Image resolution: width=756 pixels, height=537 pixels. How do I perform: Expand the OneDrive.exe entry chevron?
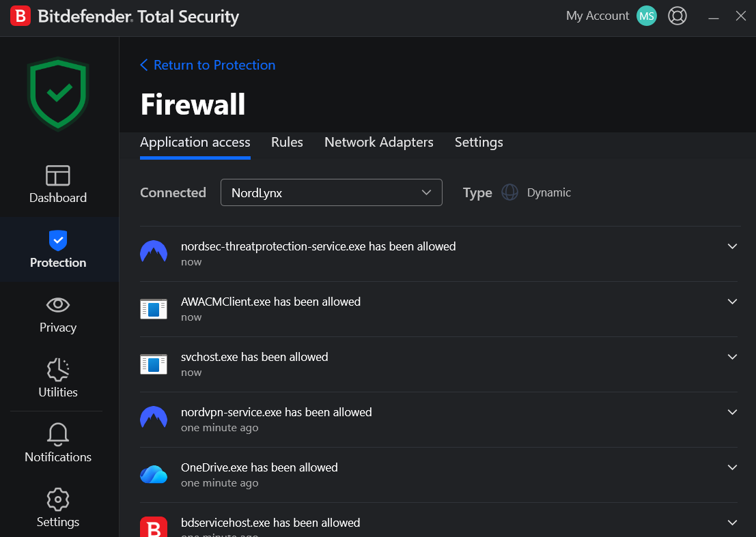[732, 467]
